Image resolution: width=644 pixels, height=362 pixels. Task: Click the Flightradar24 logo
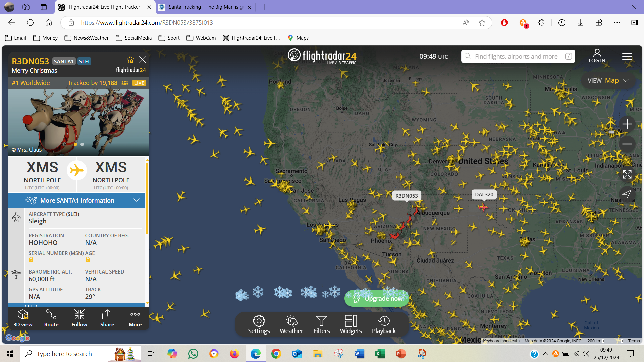coord(322,56)
